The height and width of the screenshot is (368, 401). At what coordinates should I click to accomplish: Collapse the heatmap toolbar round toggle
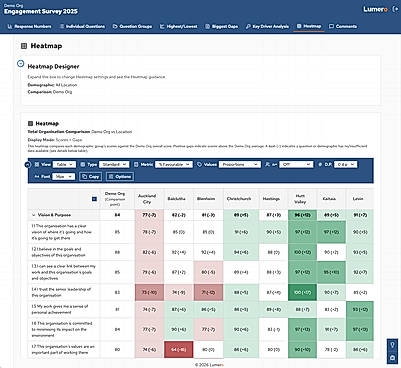(28, 164)
